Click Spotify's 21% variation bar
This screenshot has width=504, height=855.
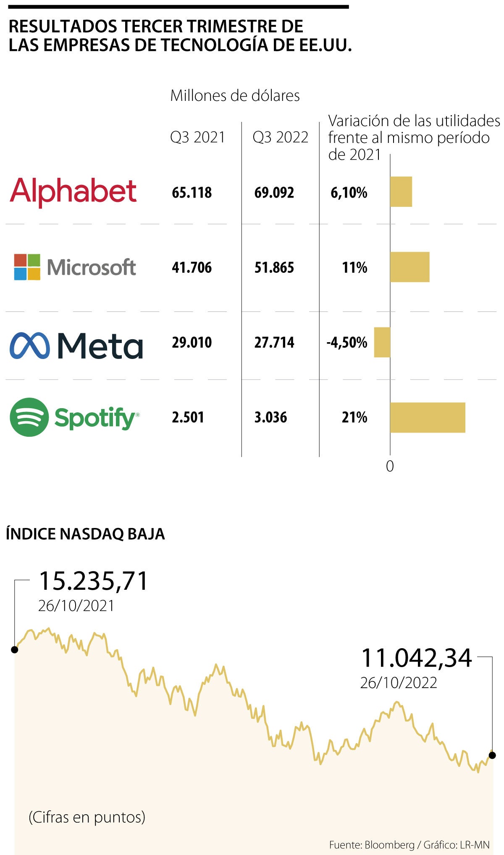pos(428,417)
